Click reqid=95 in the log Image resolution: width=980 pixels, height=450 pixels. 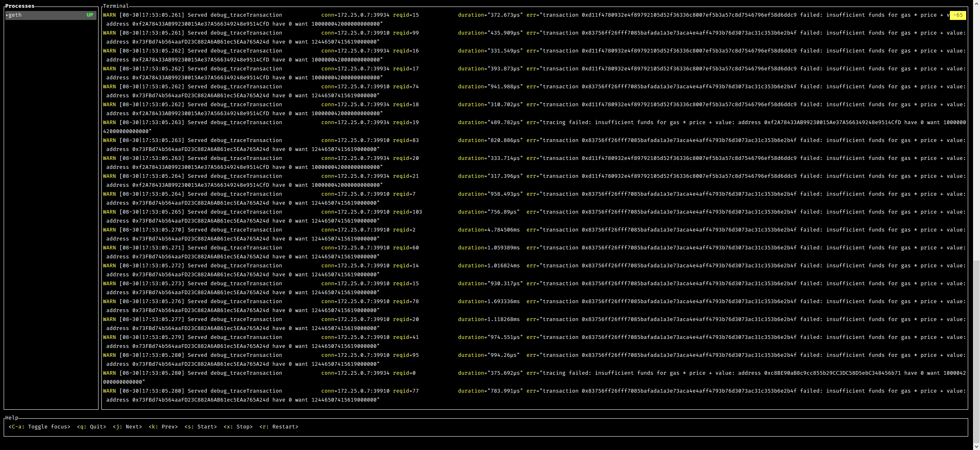tap(406, 355)
